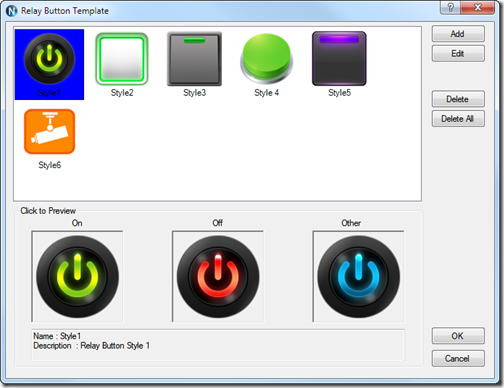Preview the red Off state button

point(218,277)
